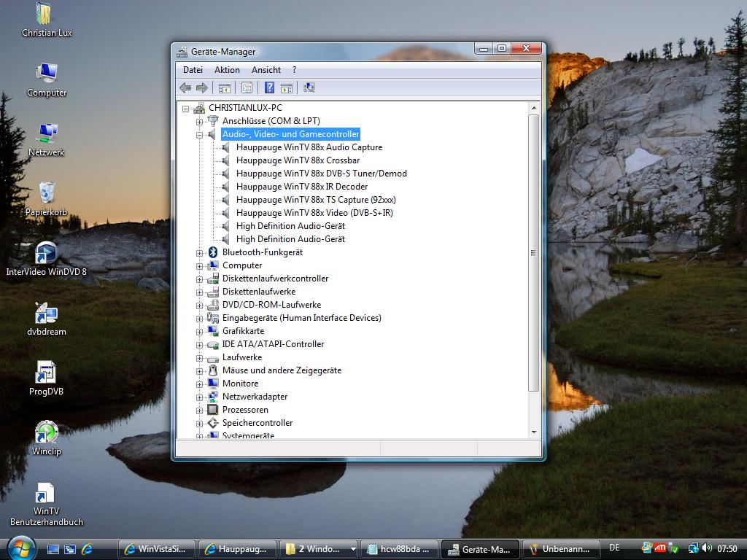Click the blue Help question mark toolbar icon
This screenshot has height=560, width=747.
click(269, 87)
